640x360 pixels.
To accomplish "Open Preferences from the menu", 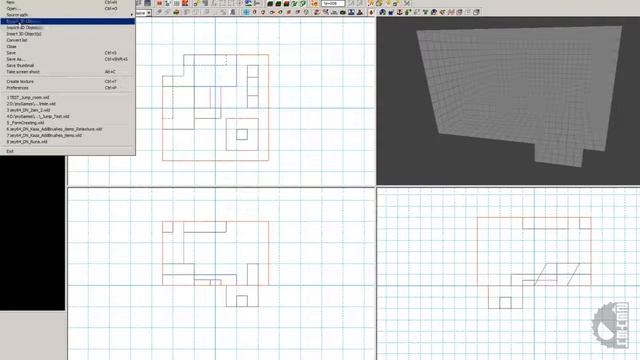I will click(x=67, y=88).
